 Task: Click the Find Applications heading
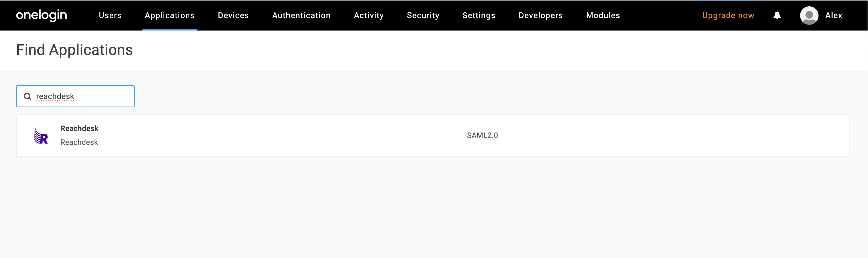(x=75, y=50)
